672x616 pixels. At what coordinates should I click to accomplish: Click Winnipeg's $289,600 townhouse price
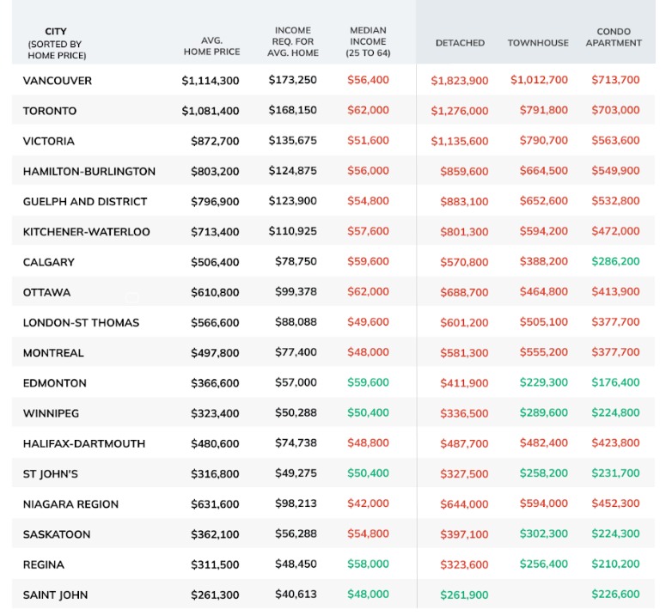point(543,412)
